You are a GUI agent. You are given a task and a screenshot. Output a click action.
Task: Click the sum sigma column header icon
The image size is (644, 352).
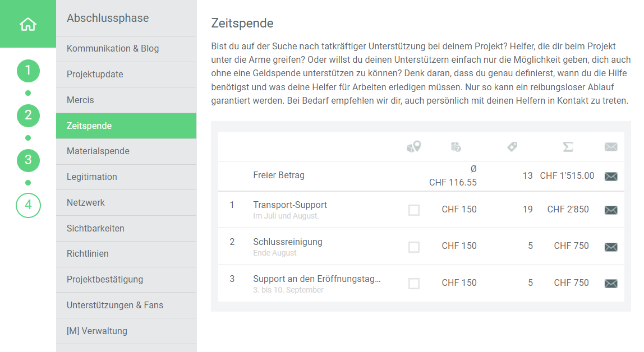pyautogui.click(x=568, y=147)
